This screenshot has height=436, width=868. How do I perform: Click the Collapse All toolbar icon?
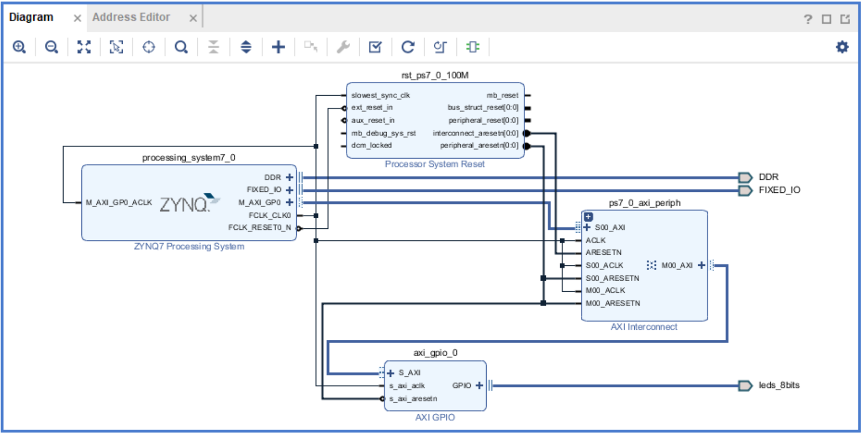(214, 47)
